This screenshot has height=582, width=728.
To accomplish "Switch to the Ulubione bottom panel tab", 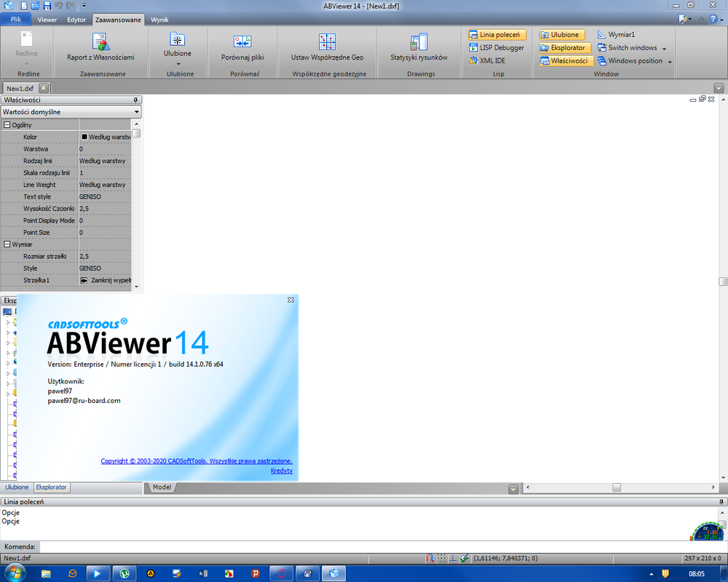I will [17, 487].
